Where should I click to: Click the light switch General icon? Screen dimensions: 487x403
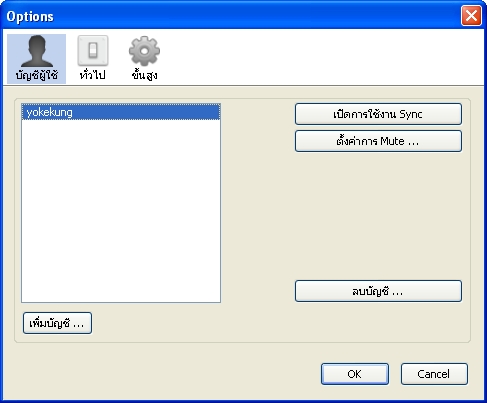93,51
